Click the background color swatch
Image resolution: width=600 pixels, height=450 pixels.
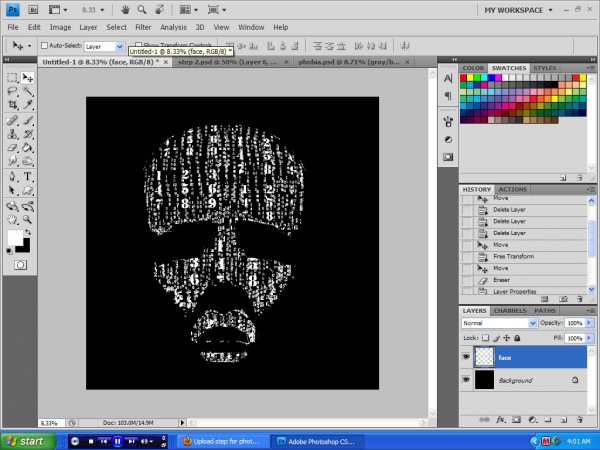(24, 247)
